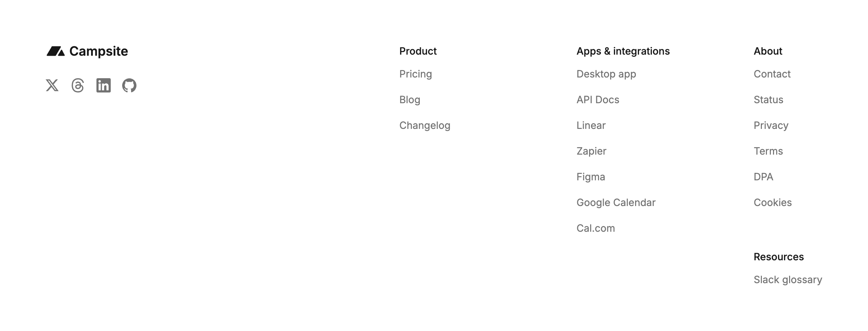
Task: Open the Figma integration link
Action: click(590, 177)
